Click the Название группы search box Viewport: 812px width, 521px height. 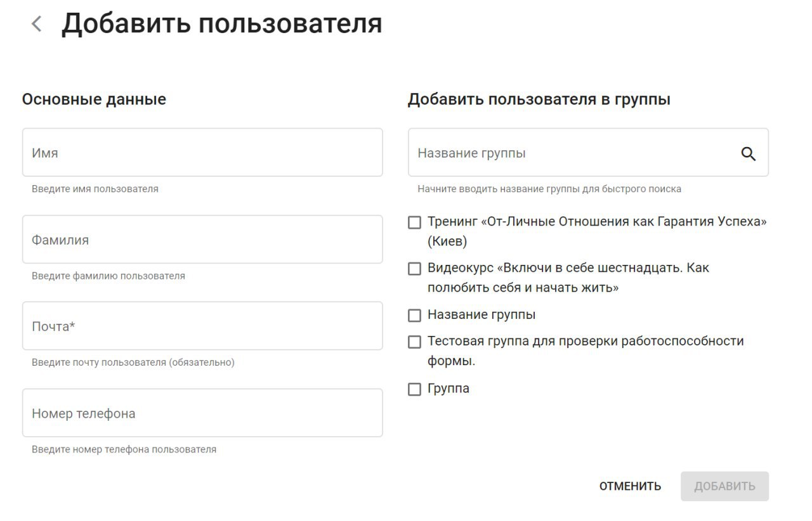(571, 153)
